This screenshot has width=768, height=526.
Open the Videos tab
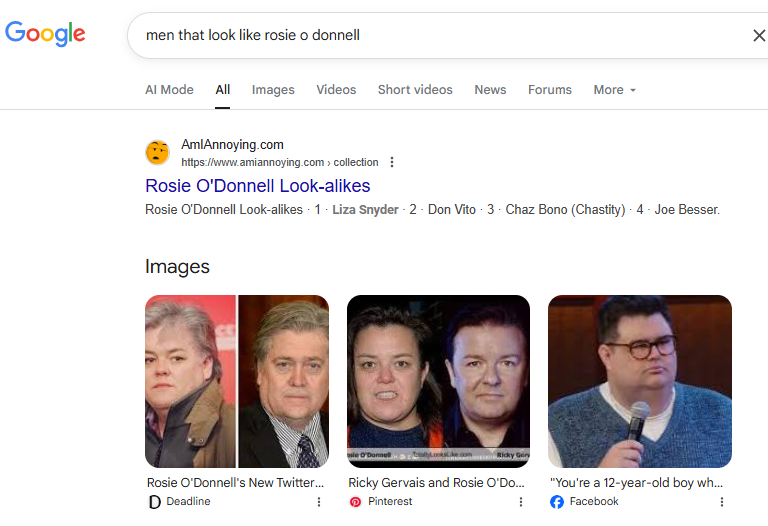(336, 90)
